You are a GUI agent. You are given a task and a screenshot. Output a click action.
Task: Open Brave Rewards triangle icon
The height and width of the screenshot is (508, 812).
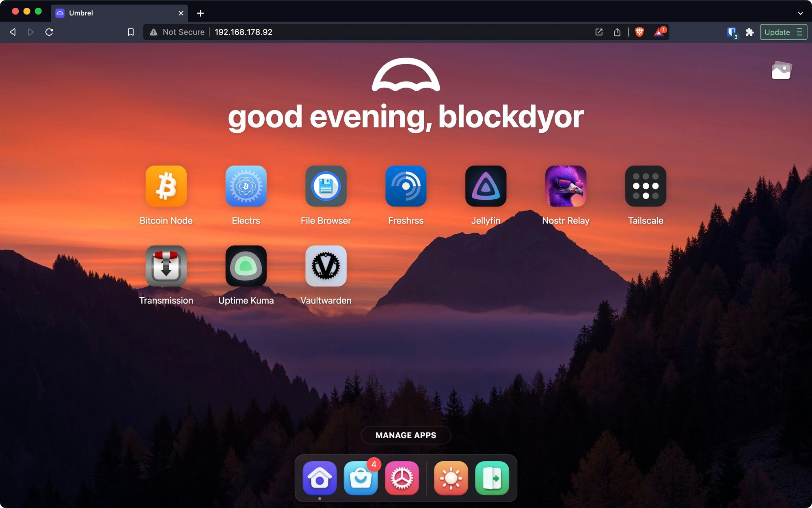click(660, 32)
